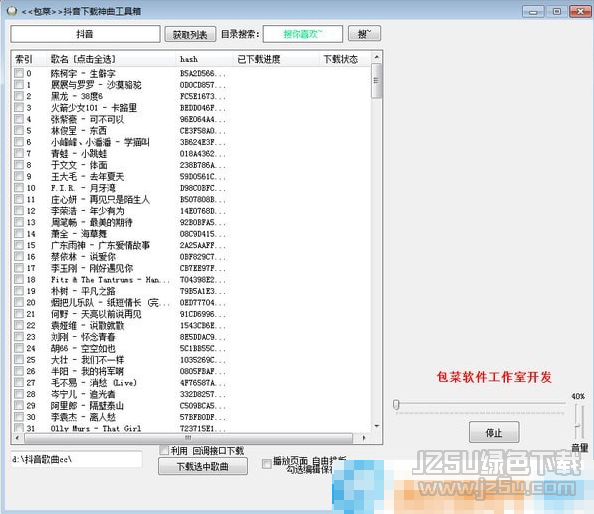Click the horizontal scrollbar thumb

pyautogui.click(x=188, y=437)
